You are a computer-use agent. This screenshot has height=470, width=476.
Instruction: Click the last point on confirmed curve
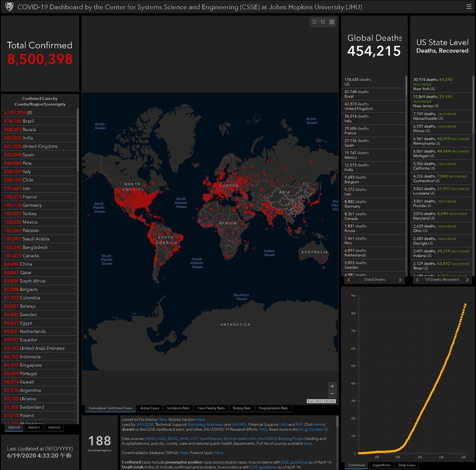[465, 305]
